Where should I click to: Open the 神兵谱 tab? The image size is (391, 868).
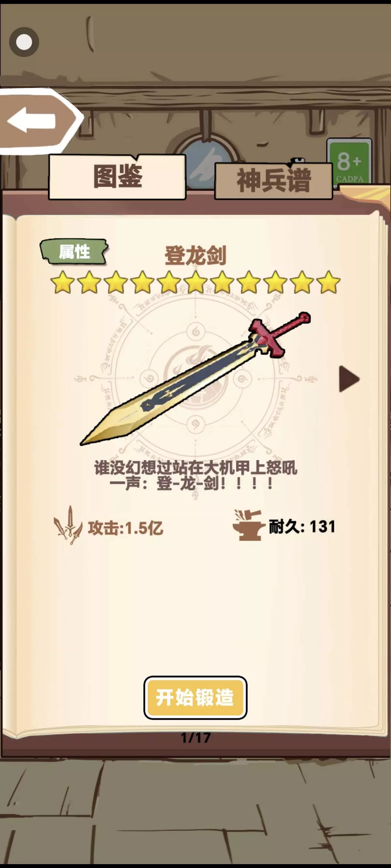(x=273, y=181)
